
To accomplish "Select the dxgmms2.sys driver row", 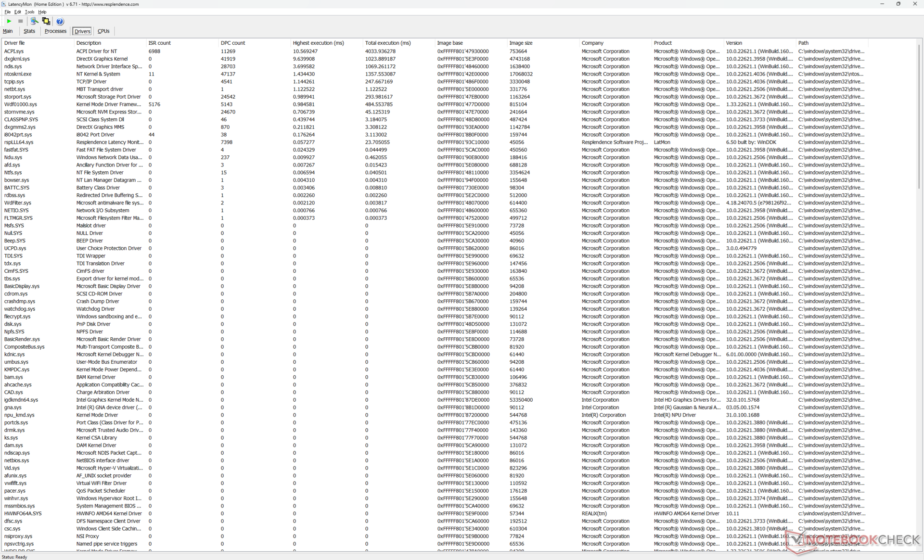I will point(435,127).
